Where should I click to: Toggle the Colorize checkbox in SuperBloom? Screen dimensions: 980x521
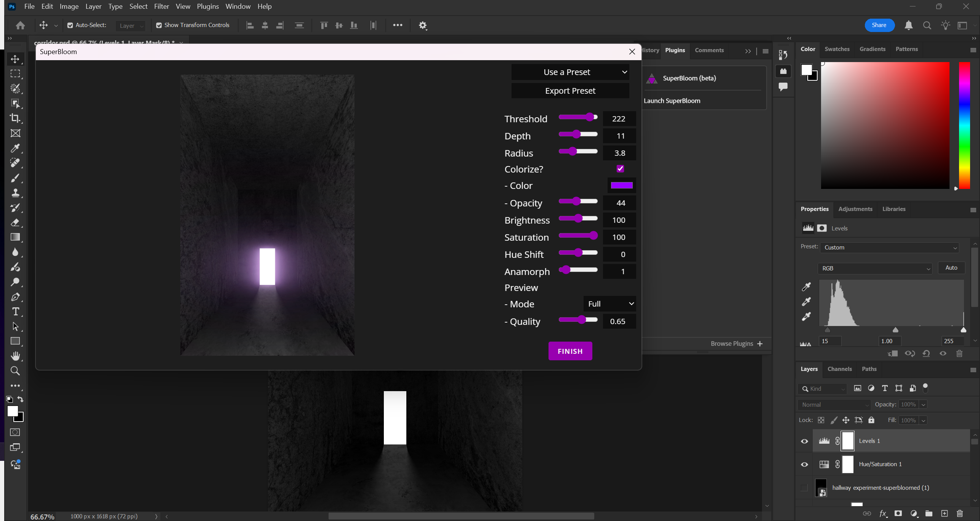click(620, 169)
